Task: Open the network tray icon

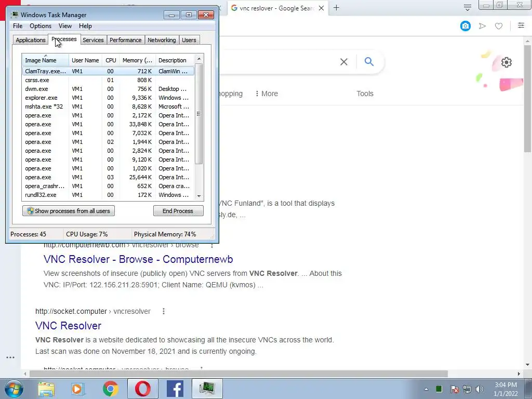Action: click(467, 389)
